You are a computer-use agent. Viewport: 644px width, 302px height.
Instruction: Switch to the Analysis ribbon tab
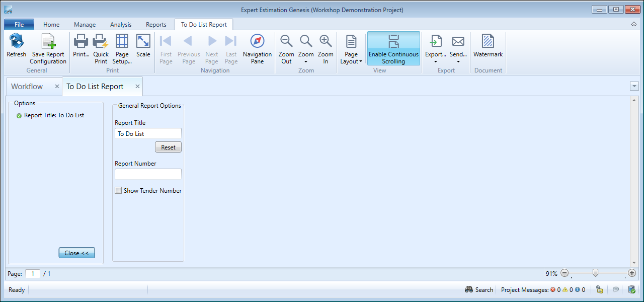coord(121,25)
